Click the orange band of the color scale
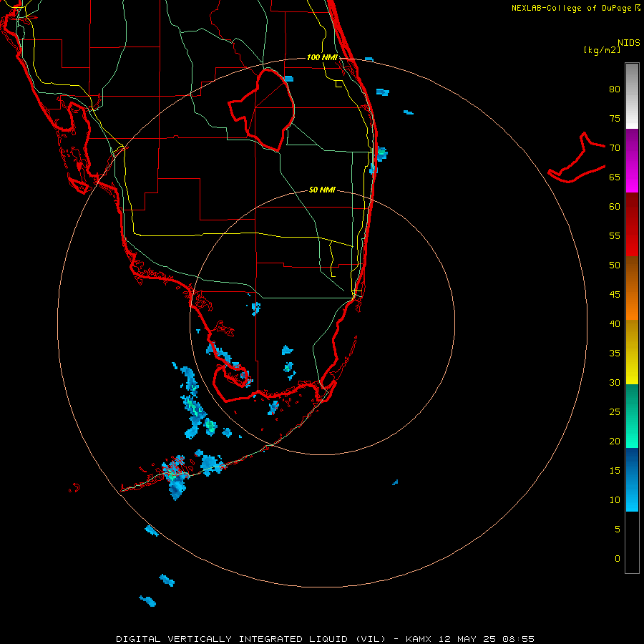 [x=632, y=288]
